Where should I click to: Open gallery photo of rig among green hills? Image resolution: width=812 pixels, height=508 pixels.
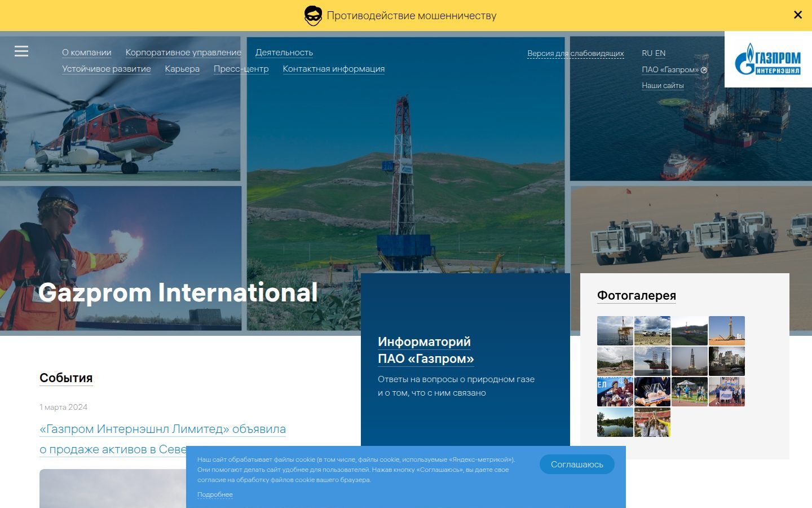pos(690,331)
